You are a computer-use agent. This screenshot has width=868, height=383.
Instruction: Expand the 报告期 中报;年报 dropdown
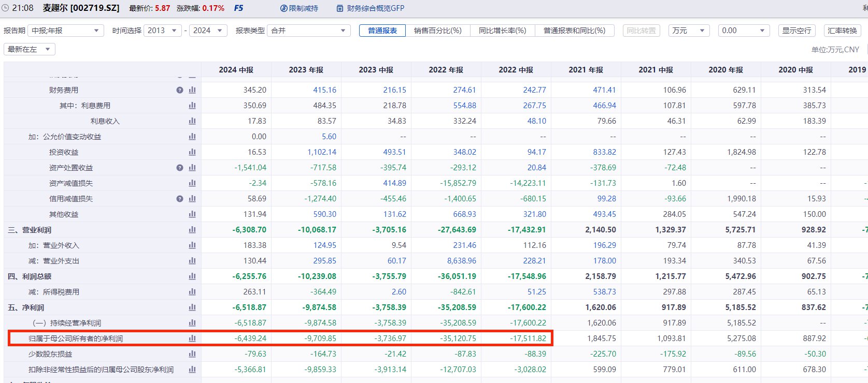[x=65, y=31]
